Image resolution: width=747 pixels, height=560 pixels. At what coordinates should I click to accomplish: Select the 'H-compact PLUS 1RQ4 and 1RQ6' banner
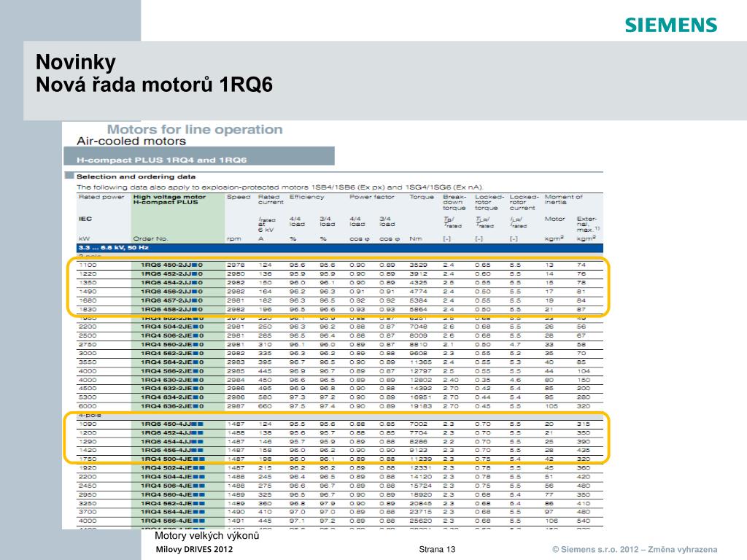[x=199, y=156]
